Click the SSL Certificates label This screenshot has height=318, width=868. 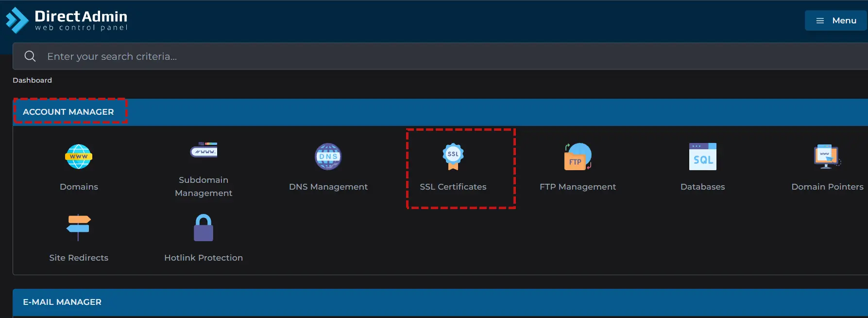pyautogui.click(x=453, y=187)
